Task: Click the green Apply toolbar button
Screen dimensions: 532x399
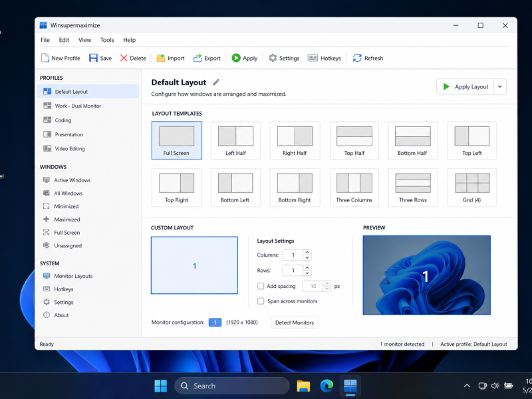Action: (x=245, y=58)
